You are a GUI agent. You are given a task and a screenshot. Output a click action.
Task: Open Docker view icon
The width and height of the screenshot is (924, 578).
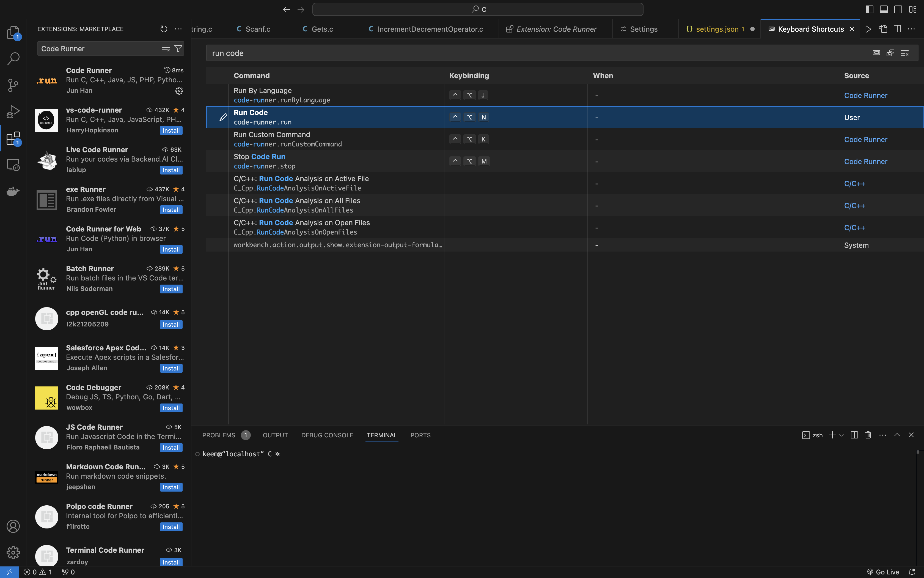click(x=13, y=191)
